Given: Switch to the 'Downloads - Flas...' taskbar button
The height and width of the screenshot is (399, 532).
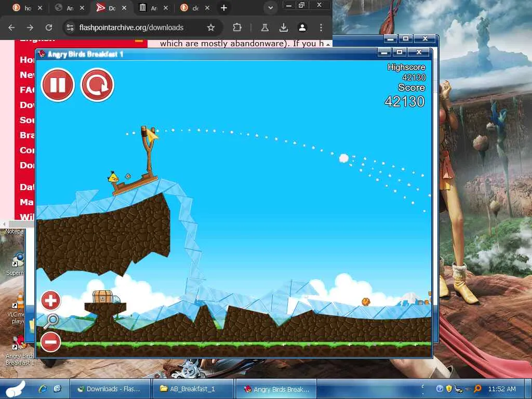Looking at the screenshot, I should [110, 389].
